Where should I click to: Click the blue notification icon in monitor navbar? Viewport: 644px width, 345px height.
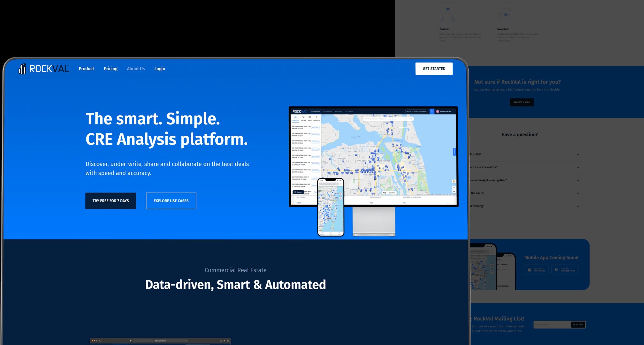[432, 111]
